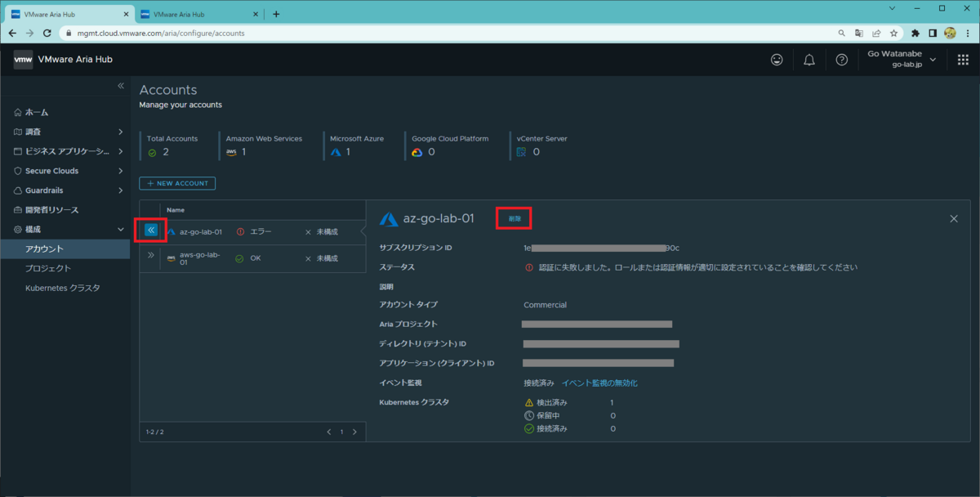Switch to second VMware Aria Hub tab

click(198, 14)
